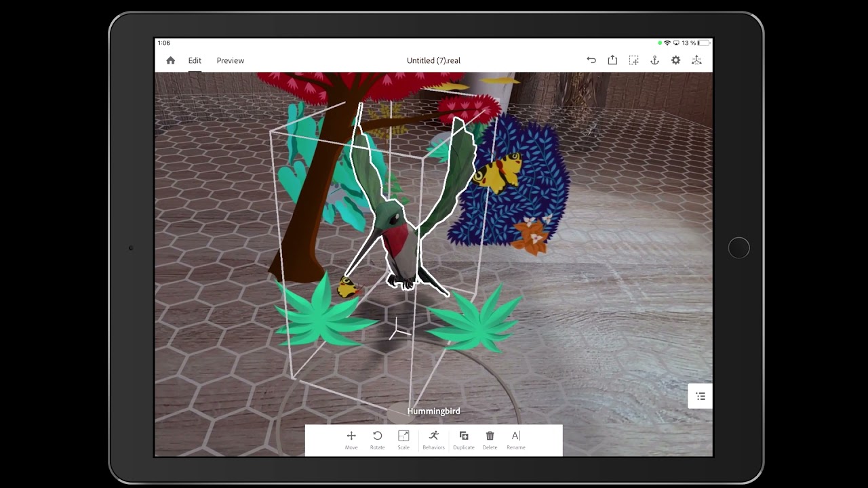Tap the Hummingbird name label
Screen dimensions: 868x488
pyautogui.click(x=433, y=411)
